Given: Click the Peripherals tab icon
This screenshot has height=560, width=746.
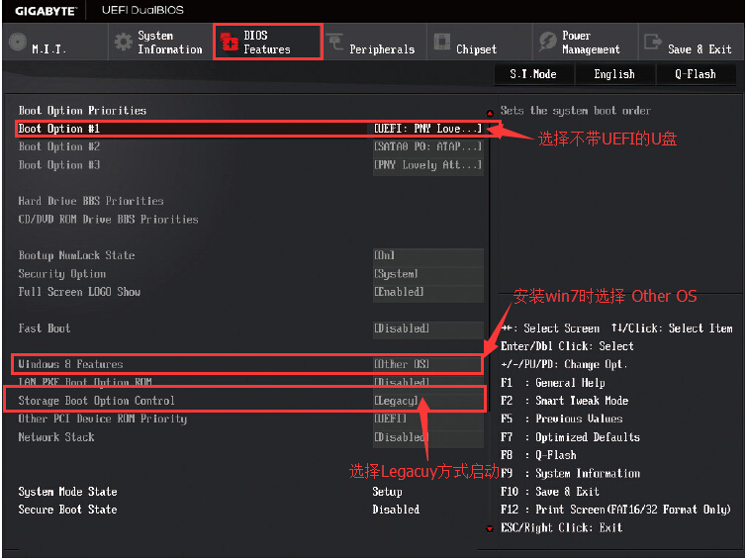Looking at the screenshot, I should (x=335, y=43).
